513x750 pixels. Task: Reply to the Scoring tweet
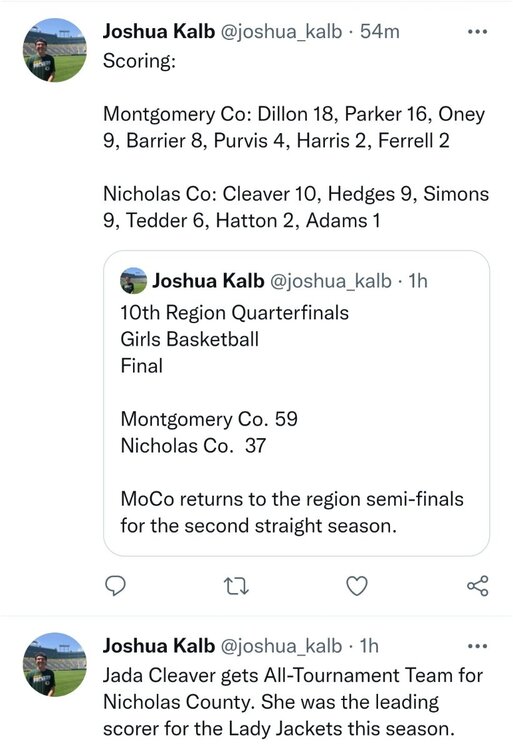115,585
